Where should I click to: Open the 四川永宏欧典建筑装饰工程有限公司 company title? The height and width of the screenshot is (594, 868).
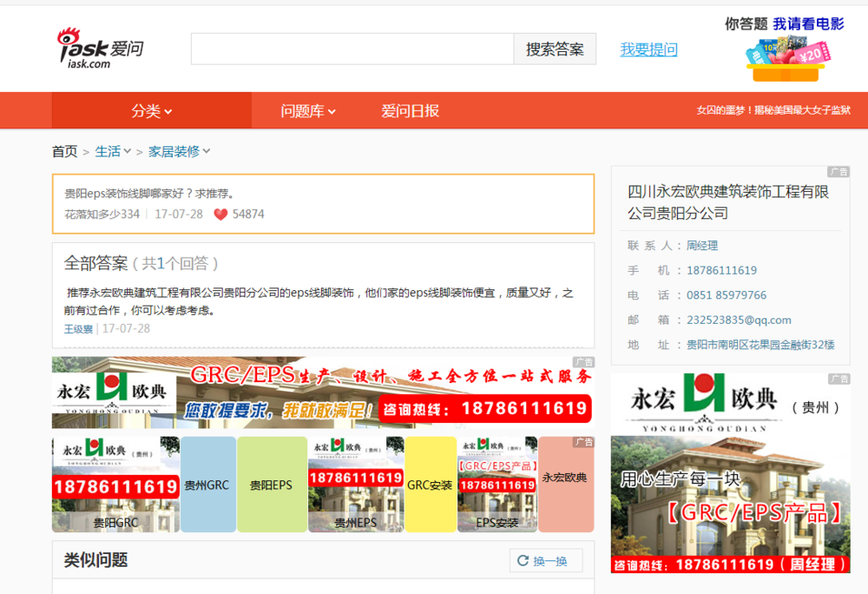728,202
